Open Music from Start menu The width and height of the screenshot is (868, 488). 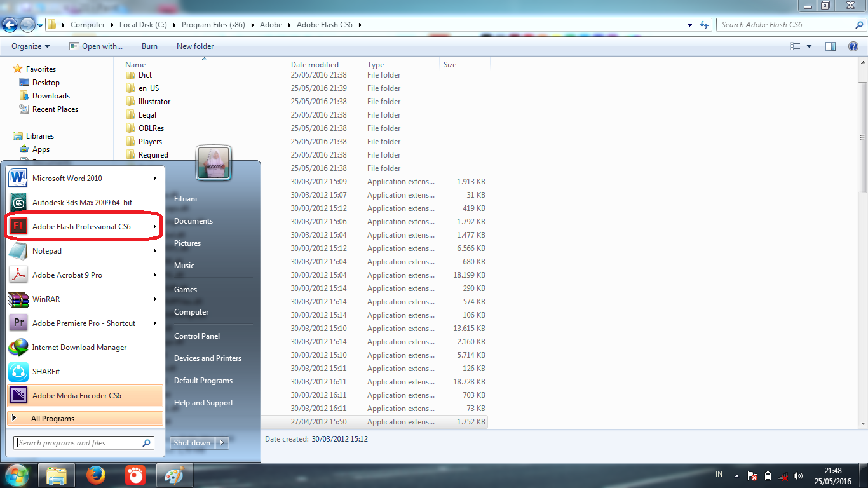pos(184,266)
